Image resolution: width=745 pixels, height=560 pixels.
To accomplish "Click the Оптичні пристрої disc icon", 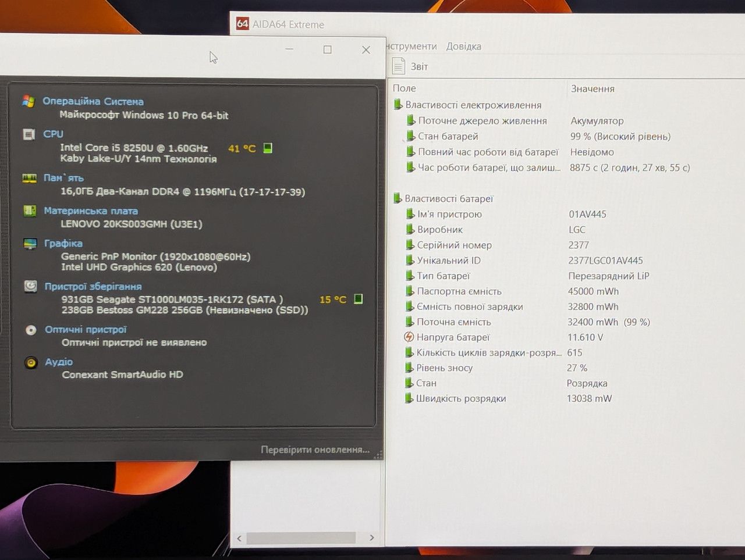I will (x=31, y=330).
